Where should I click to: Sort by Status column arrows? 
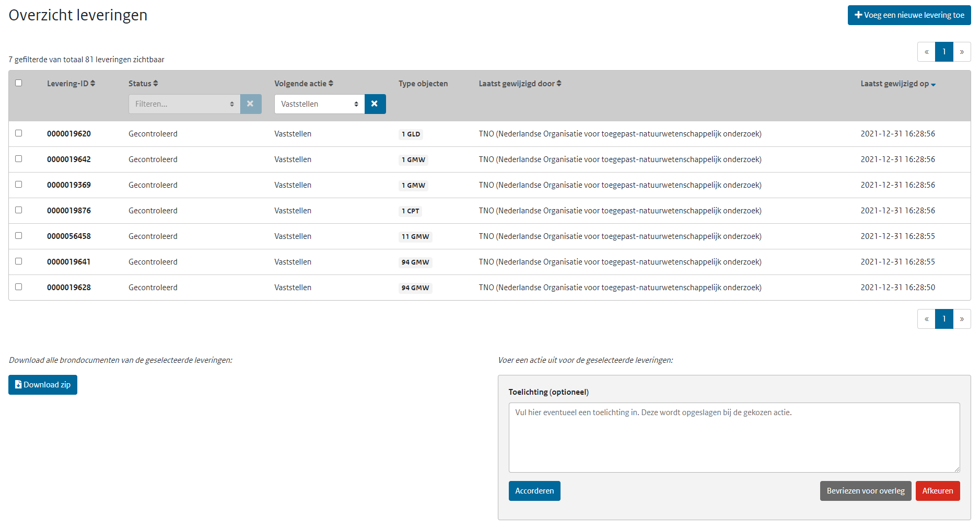156,84
